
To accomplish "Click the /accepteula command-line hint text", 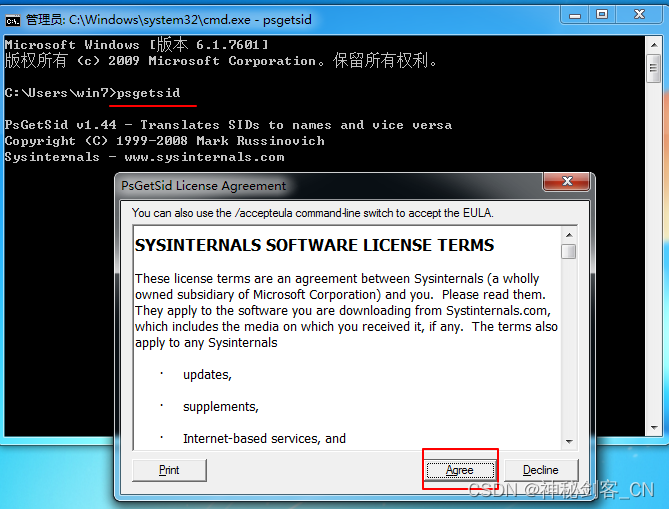I will point(313,213).
